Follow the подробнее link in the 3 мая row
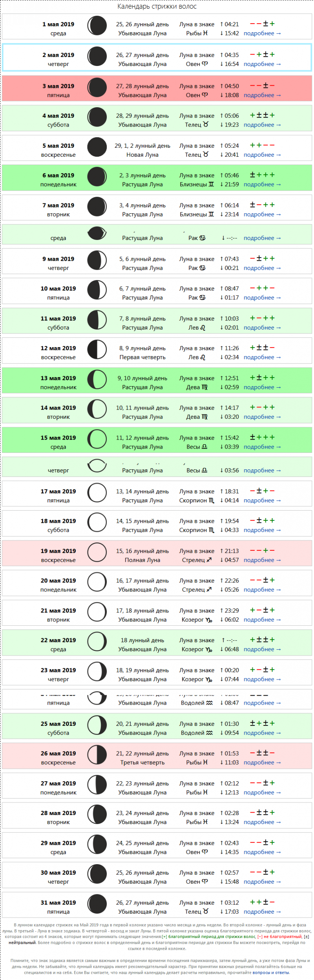 [x=262, y=95]
